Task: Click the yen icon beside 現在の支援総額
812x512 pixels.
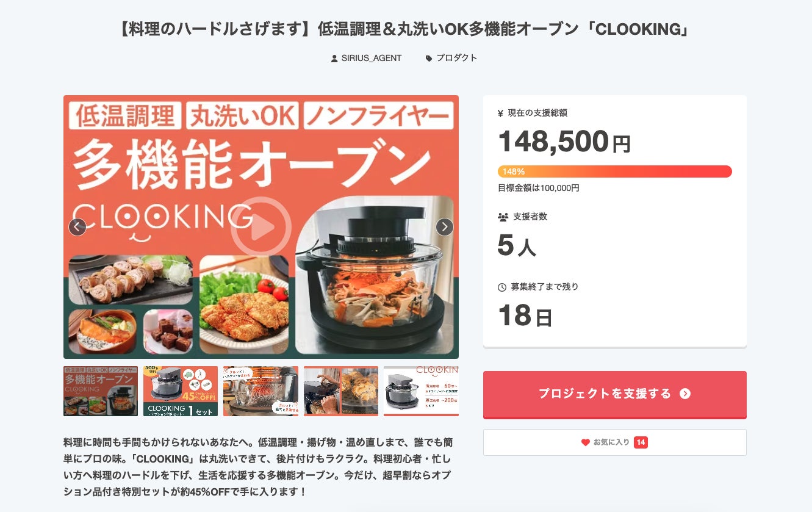Action: [x=501, y=113]
